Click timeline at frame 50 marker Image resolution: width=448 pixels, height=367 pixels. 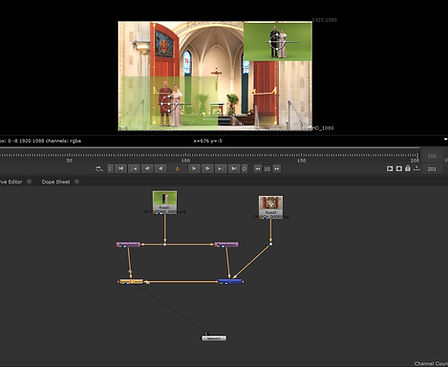click(x=69, y=160)
